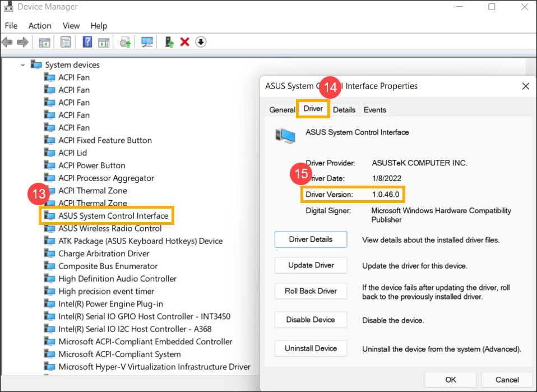
Task: Click the Microsoft Windows Hardware Compatibility Publisher signer text
Action: (x=441, y=215)
